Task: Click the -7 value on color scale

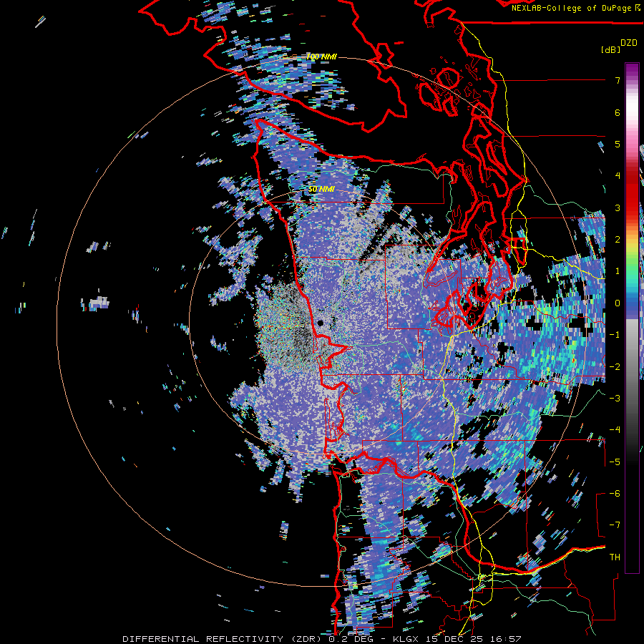Action: [615, 525]
